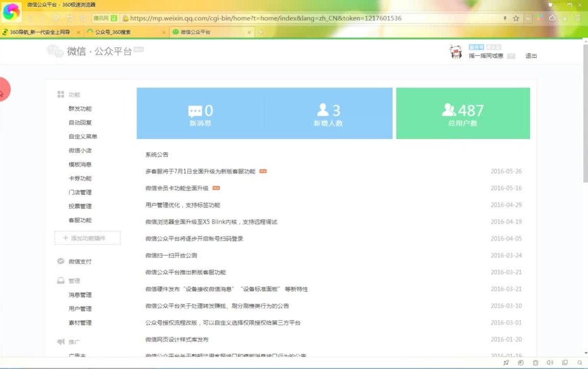This screenshot has height=369, width=588.
Task: Open the 帐号扫码登录 announcement
Action: pos(194,239)
